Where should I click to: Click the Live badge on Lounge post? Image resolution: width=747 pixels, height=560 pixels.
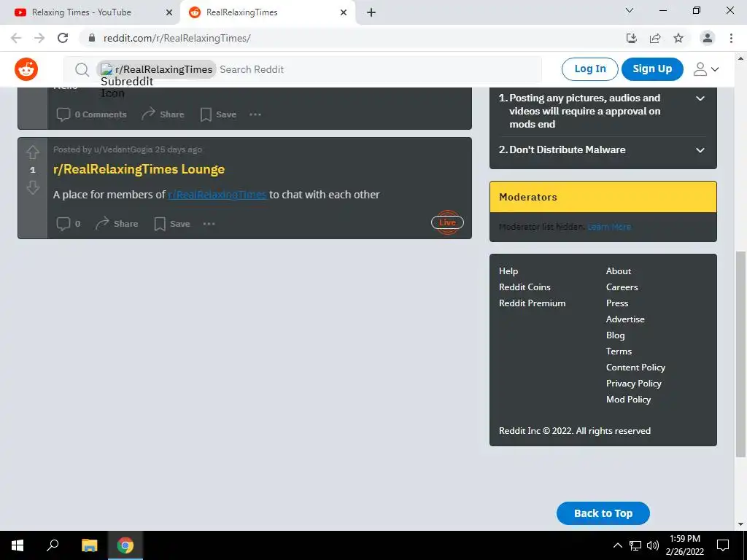447,222
